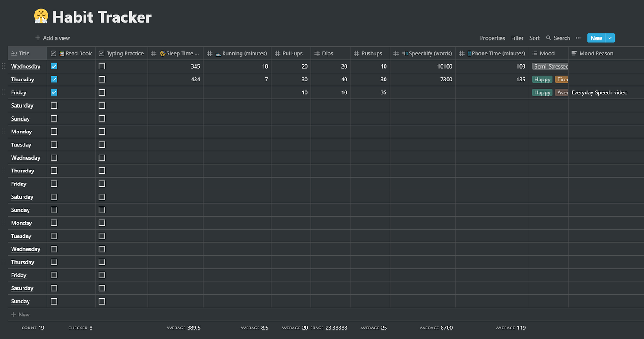Click the plus icon of the bottom New row
Viewport: 644px width, 339px height.
[13, 315]
